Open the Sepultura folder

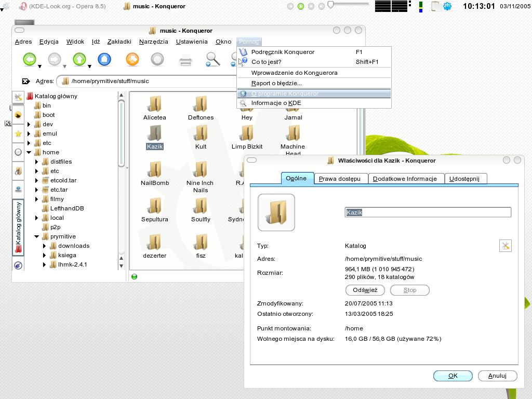pos(155,210)
